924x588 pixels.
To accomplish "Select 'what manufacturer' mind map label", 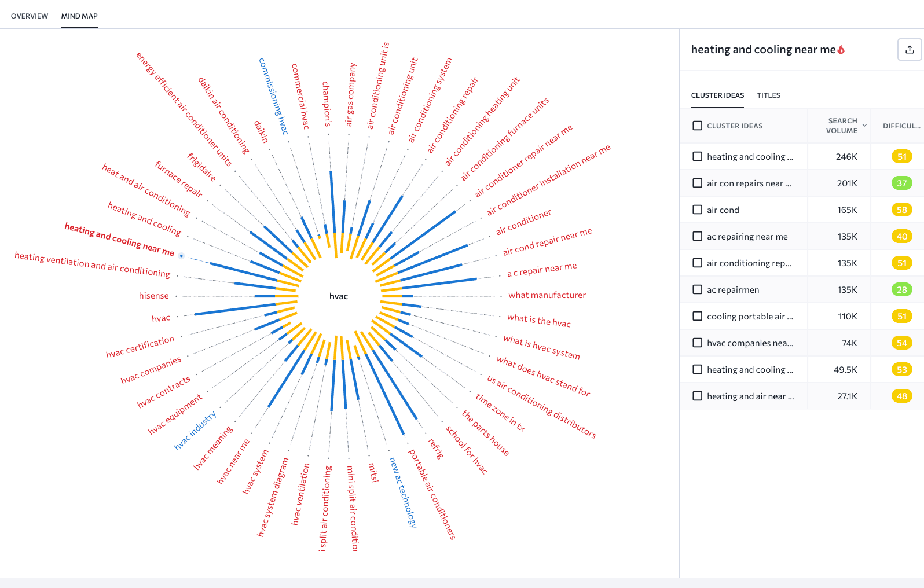I will (x=547, y=295).
